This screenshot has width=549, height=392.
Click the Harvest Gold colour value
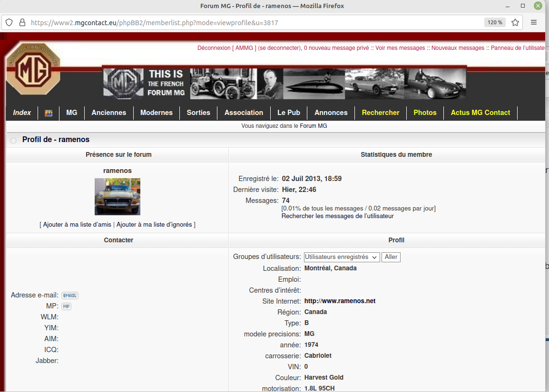click(324, 377)
